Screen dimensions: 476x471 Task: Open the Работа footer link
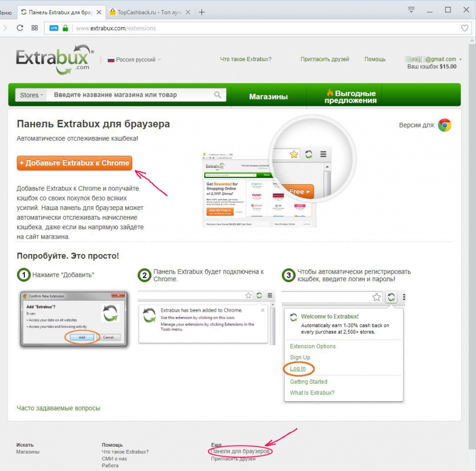[110, 466]
